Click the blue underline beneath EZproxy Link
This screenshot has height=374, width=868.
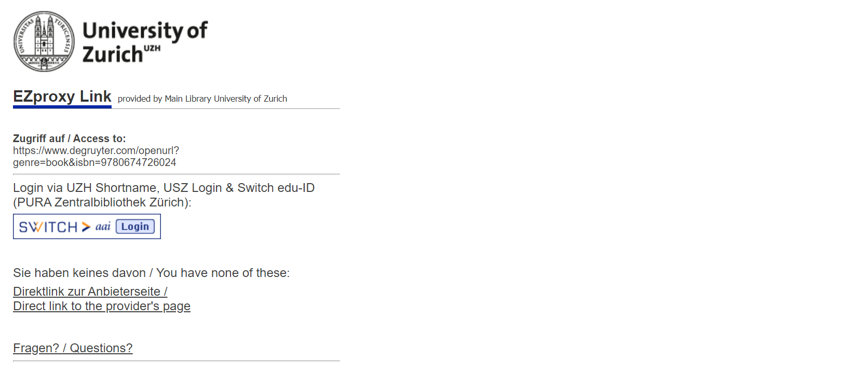[x=62, y=107]
